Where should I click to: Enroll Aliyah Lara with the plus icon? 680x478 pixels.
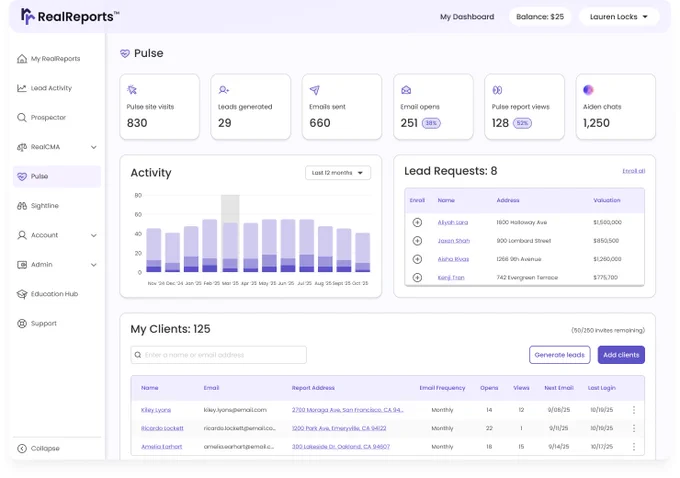(417, 223)
